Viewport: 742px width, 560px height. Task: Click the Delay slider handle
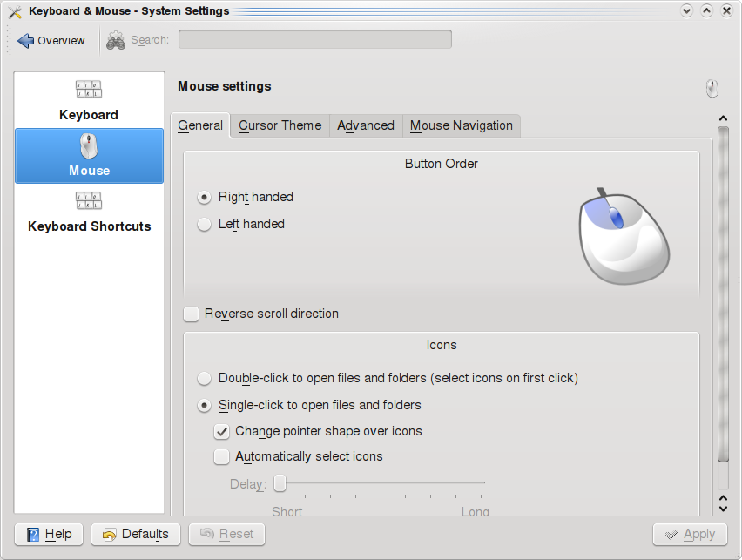(280, 482)
